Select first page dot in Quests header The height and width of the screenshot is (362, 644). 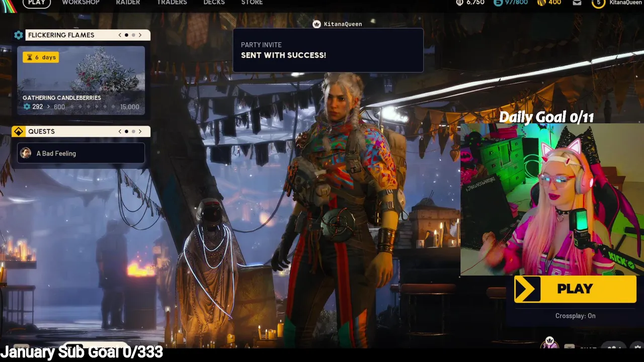point(126,132)
